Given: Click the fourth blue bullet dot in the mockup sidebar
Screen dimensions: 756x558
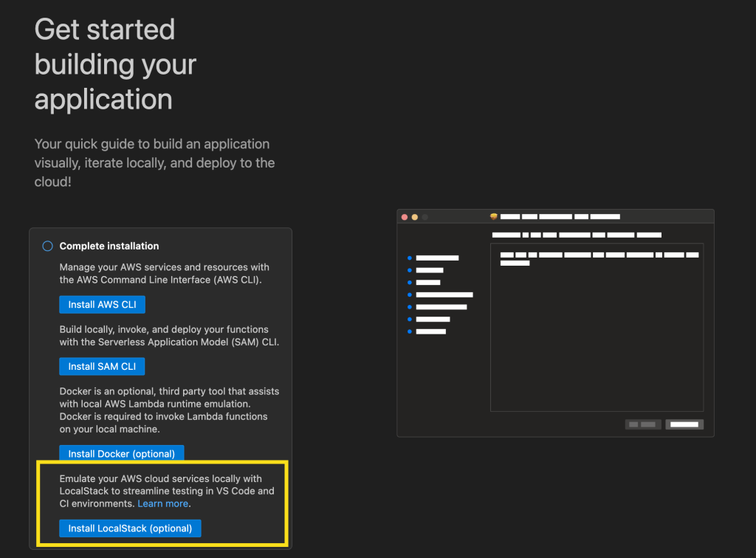Looking at the screenshot, I should click(x=410, y=294).
